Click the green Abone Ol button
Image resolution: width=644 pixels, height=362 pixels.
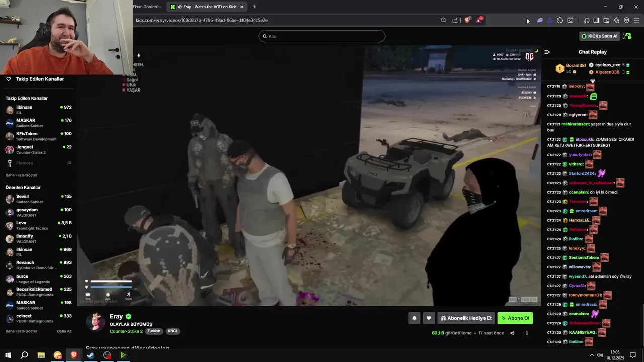click(x=515, y=318)
